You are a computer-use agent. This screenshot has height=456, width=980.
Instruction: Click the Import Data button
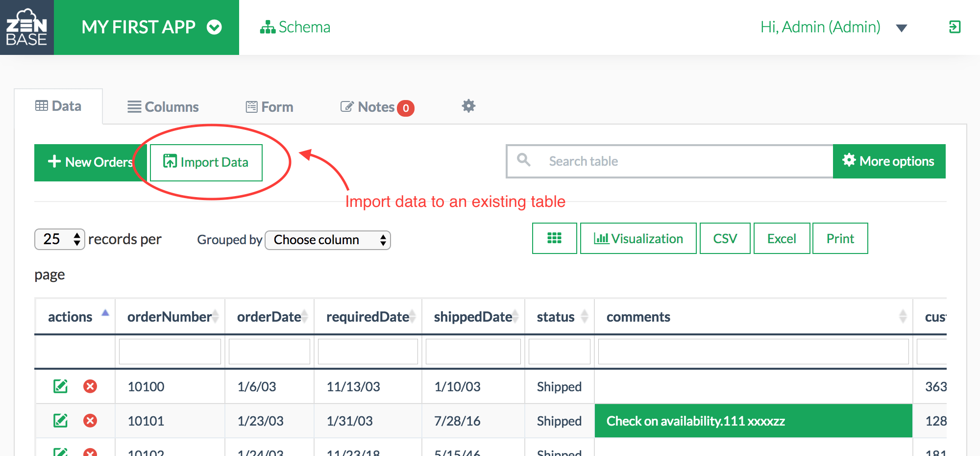pos(206,162)
